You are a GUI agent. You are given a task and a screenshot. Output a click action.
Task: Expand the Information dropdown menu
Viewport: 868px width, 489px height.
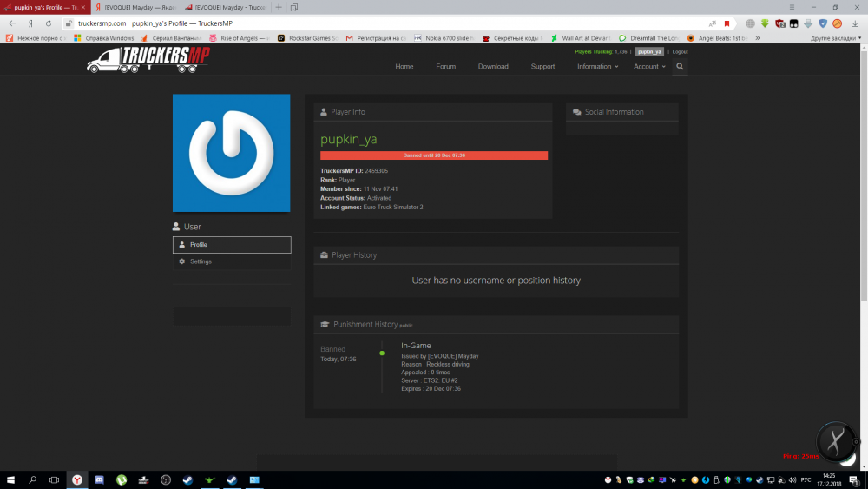click(597, 67)
